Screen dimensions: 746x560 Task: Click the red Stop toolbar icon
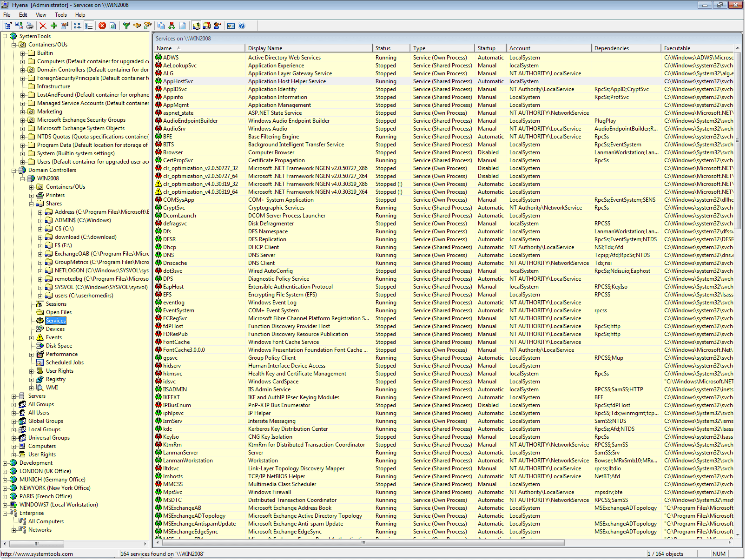[x=102, y=26]
